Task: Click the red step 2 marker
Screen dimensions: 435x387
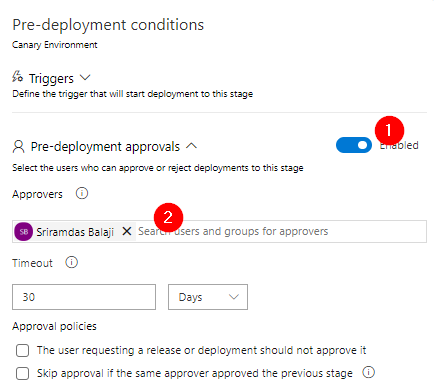Action: [168, 218]
